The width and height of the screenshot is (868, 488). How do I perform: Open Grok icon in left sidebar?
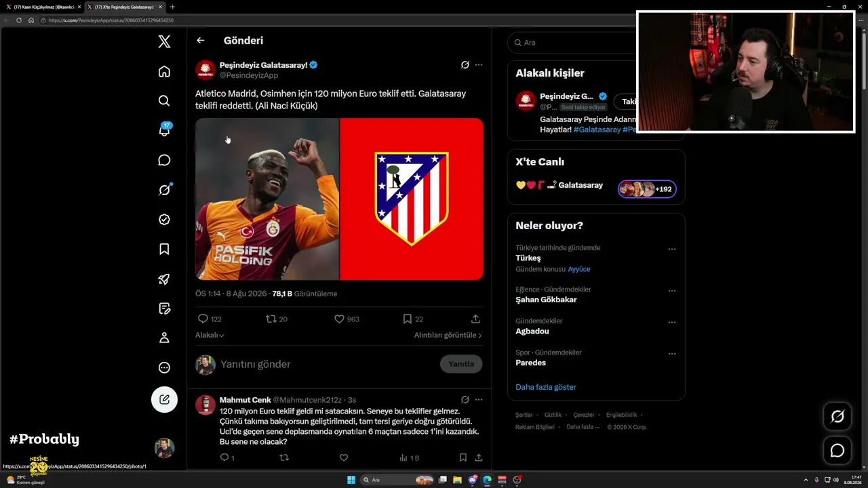click(x=164, y=190)
